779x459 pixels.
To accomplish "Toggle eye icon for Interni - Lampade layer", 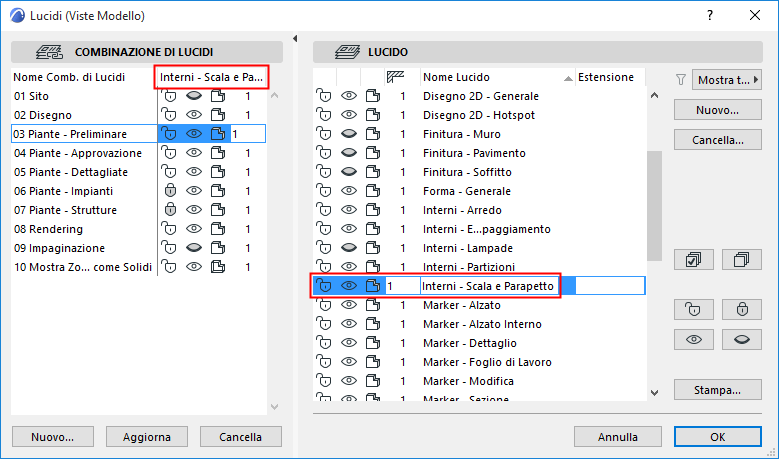I will 349,248.
